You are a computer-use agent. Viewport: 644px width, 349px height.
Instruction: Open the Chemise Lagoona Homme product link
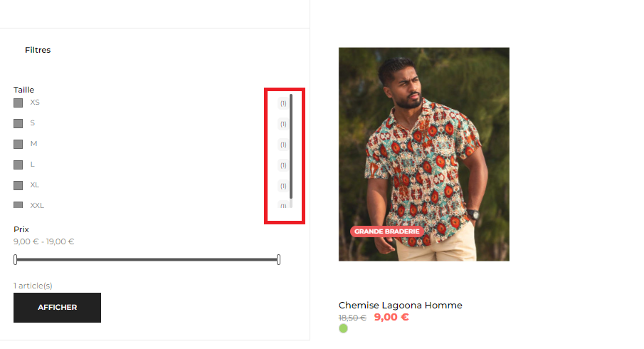coord(400,305)
